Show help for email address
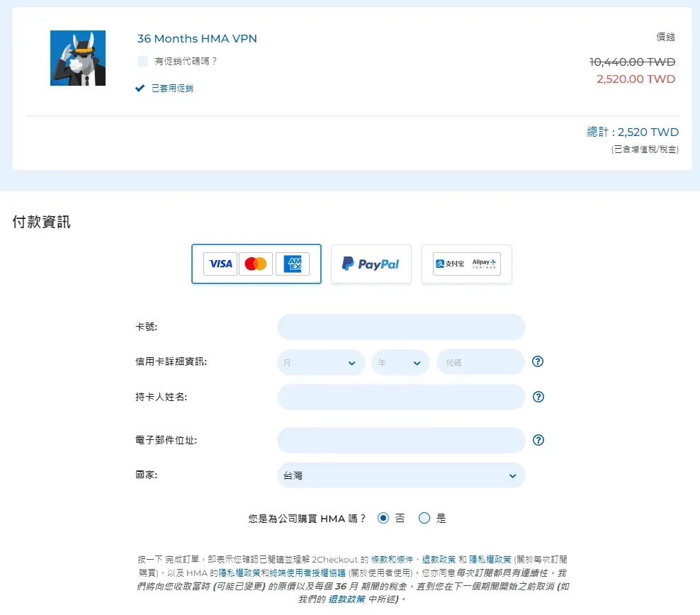The height and width of the screenshot is (615, 700). (x=538, y=440)
